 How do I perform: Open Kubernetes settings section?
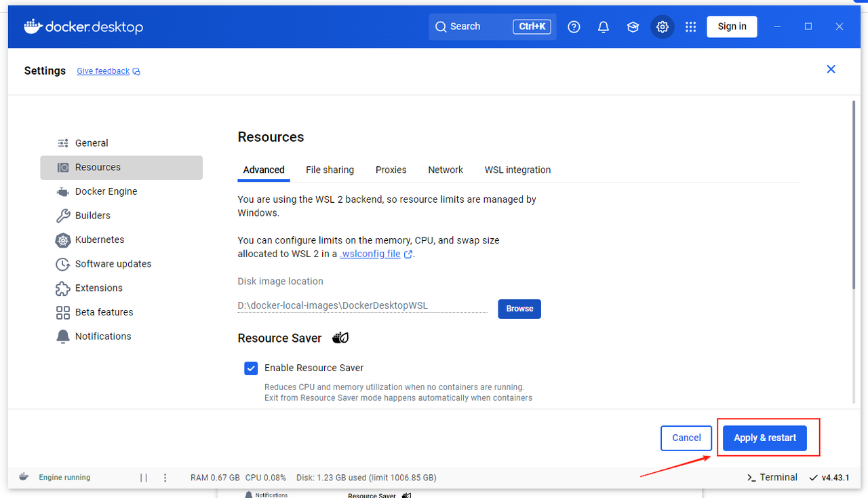(99, 240)
